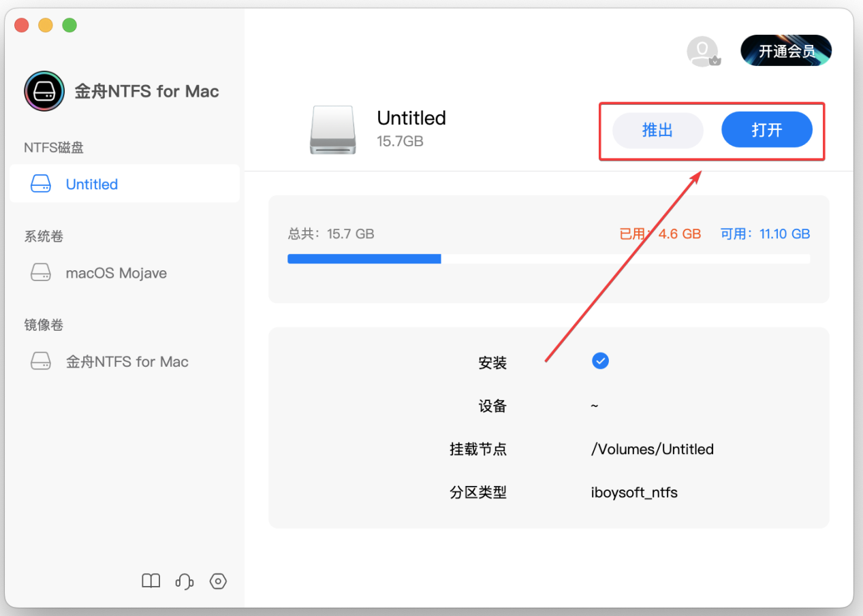Image resolution: width=863 pixels, height=616 pixels.
Task: Click the 可用: 11.10 GB text
Action: pyautogui.click(x=765, y=234)
